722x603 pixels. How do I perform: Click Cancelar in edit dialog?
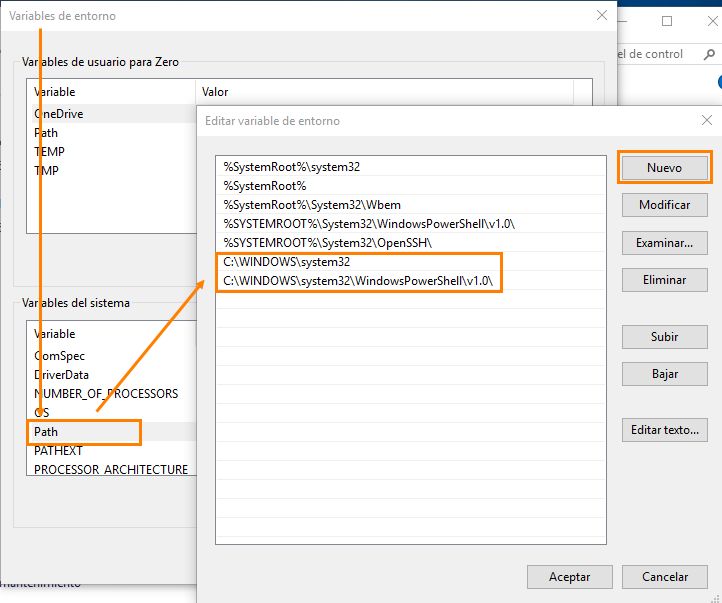664,577
